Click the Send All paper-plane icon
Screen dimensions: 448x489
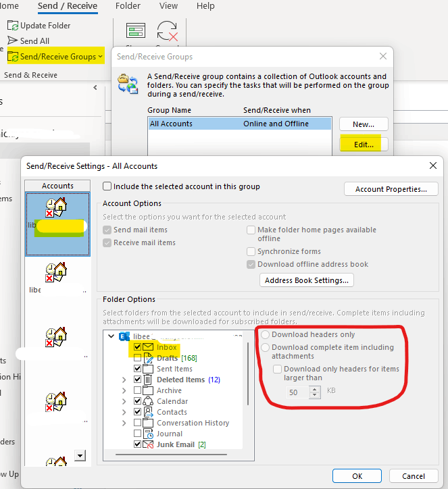tap(12, 41)
